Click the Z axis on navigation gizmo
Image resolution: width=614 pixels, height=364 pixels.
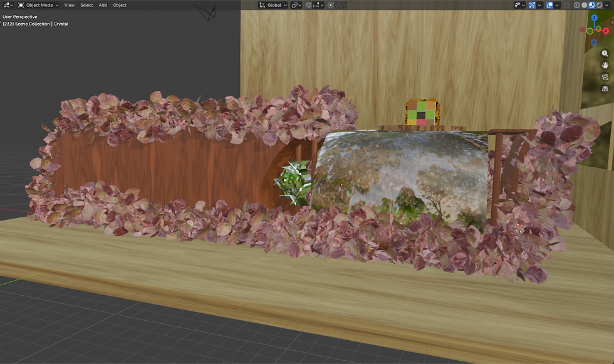(595, 18)
